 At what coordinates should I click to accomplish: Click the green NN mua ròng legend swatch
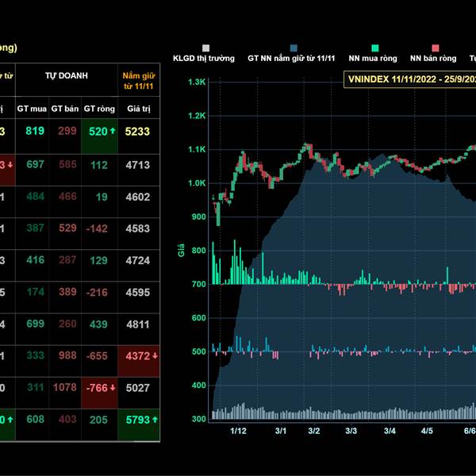click(375, 48)
